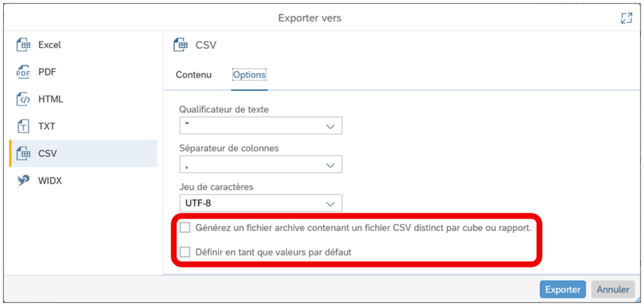Expand the dialog to full screen

click(626, 18)
